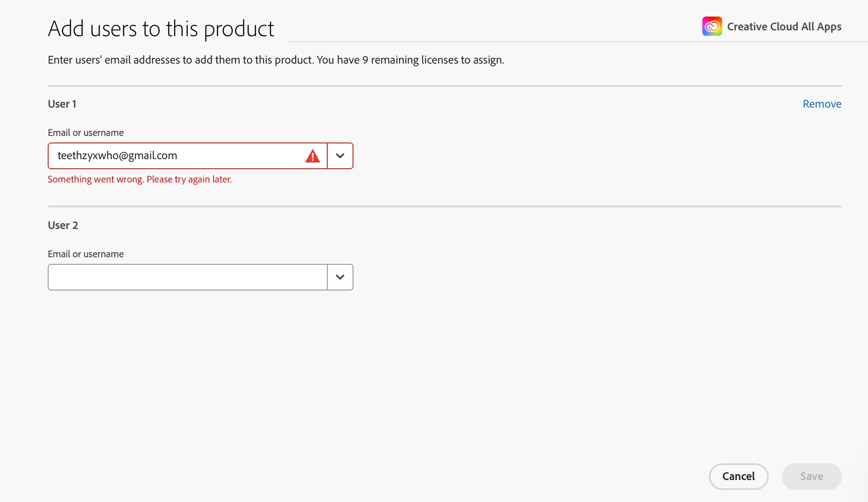The height and width of the screenshot is (502, 868).
Task: Click the divider line above User 2
Action: coord(444,206)
